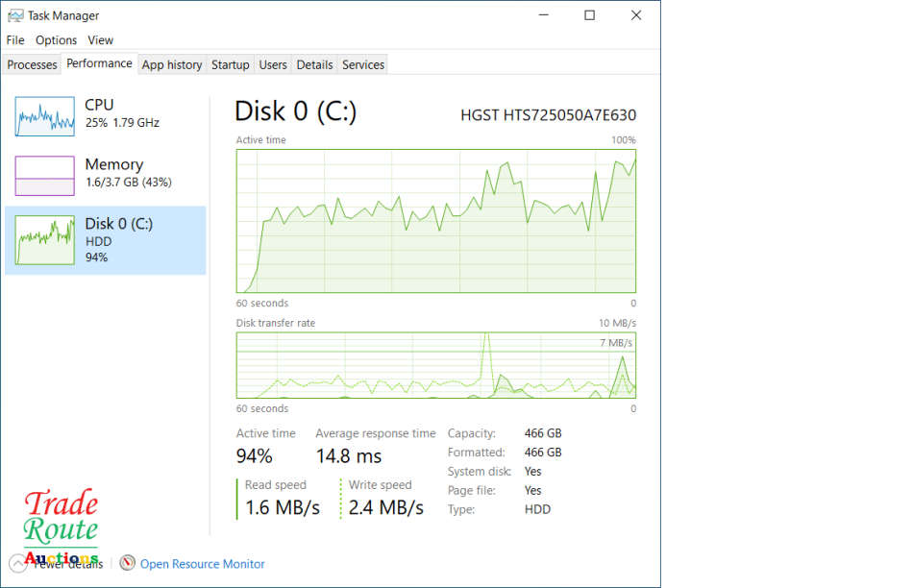
Task: Switch to the Details tab
Action: pos(314,64)
